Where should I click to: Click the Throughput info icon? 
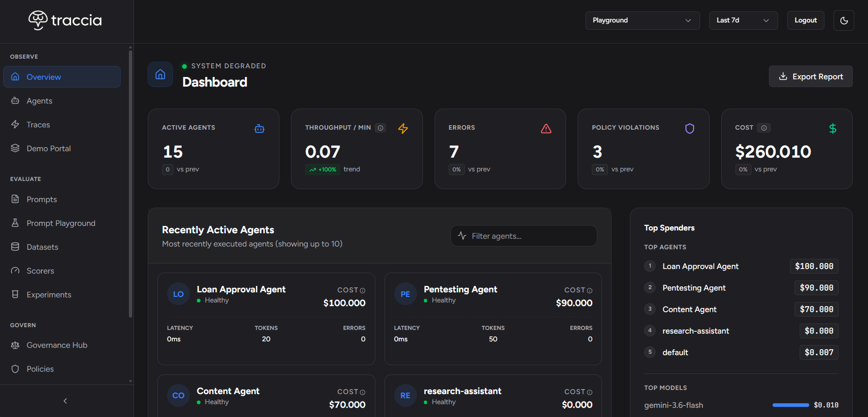tap(380, 128)
